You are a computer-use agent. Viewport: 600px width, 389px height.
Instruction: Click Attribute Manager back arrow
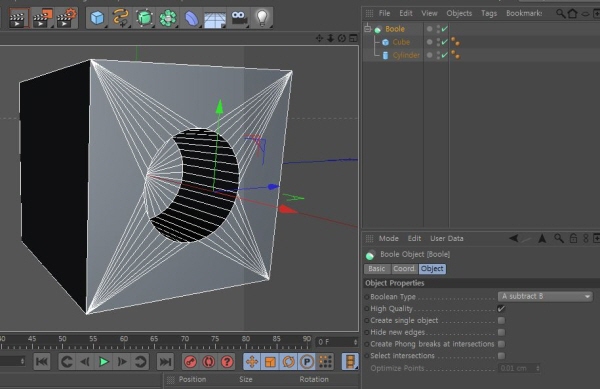pos(514,239)
